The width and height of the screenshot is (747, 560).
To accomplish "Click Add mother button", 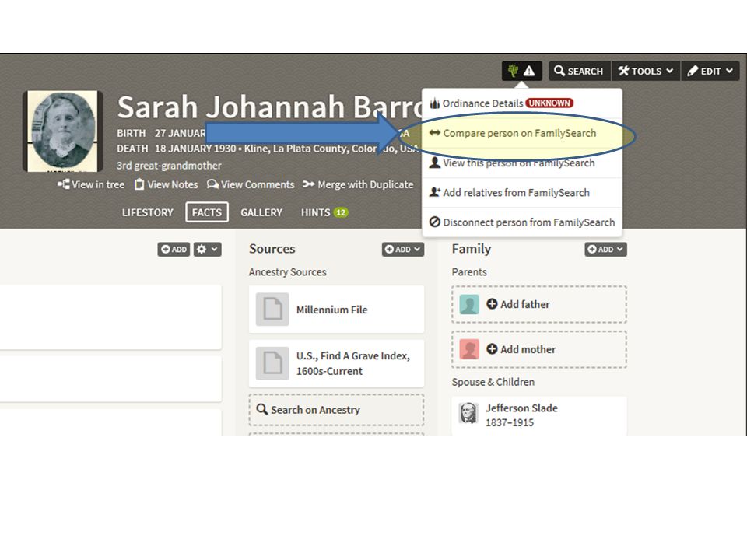I will (x=539, y=349).
